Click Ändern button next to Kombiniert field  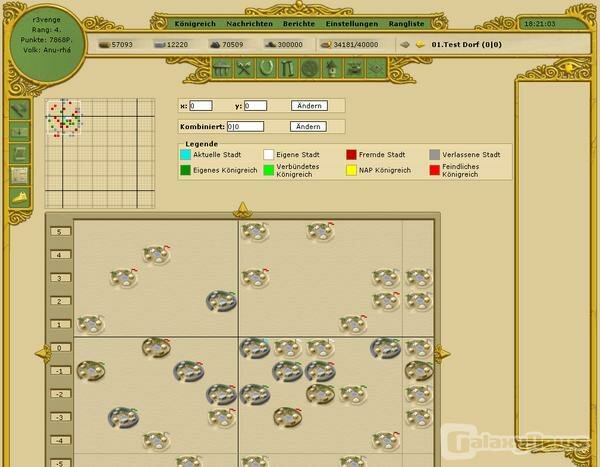click(x=309, y=126)
